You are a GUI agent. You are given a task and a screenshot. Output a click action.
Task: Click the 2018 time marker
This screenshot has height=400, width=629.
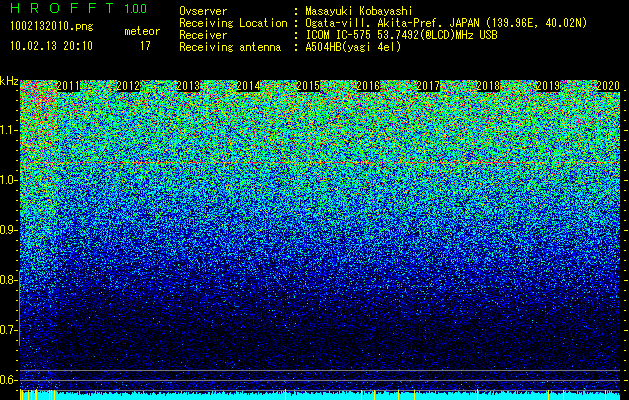[488, 86]
